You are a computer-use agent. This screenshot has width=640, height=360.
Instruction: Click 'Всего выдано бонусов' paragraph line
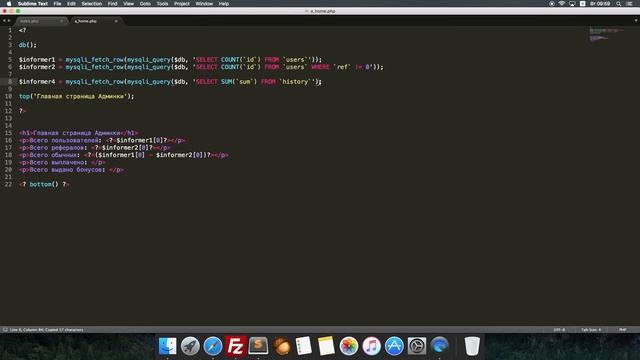tap(71, 170)
